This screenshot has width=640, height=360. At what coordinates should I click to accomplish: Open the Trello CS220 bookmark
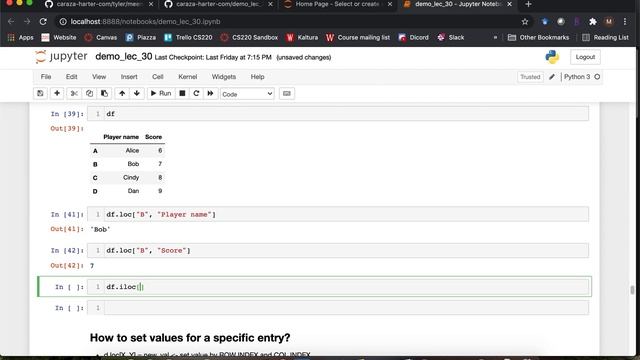[188, 38]
